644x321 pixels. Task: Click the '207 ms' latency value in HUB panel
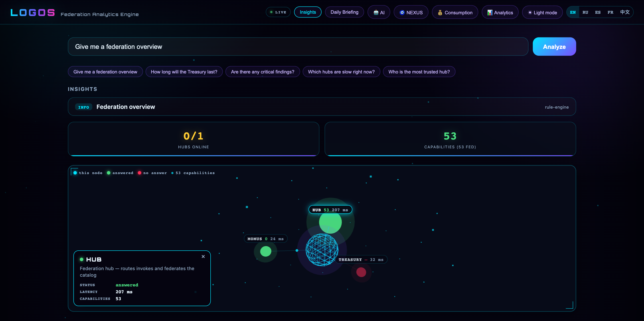[x=124, y=292]
